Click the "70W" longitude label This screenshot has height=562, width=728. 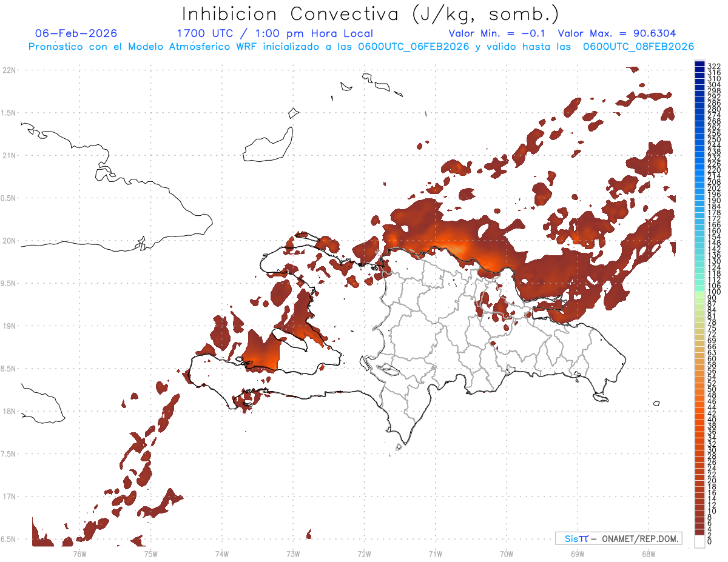coord(507,554)
